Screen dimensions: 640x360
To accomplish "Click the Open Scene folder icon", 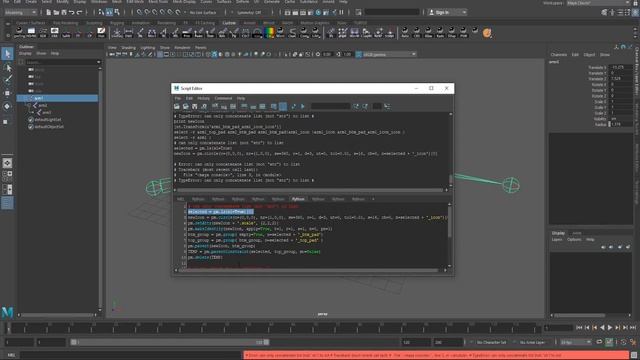I will (56, 13).
